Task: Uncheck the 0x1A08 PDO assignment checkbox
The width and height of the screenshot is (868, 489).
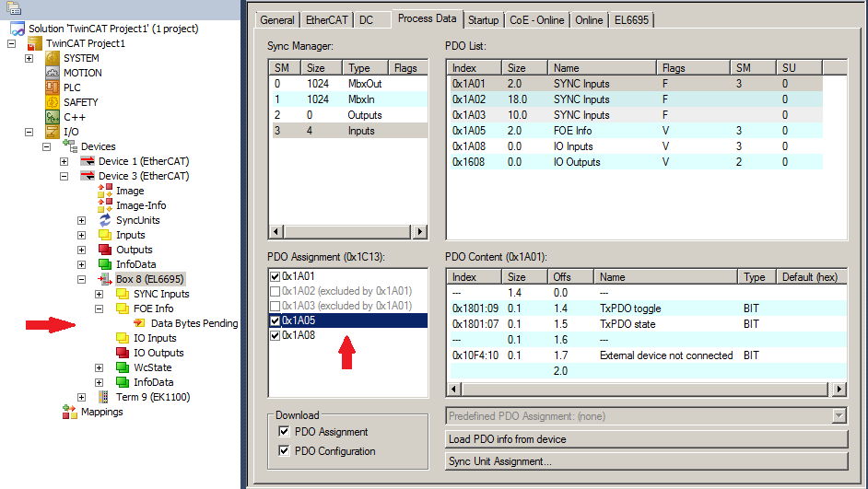Action: tap(276, 335)
